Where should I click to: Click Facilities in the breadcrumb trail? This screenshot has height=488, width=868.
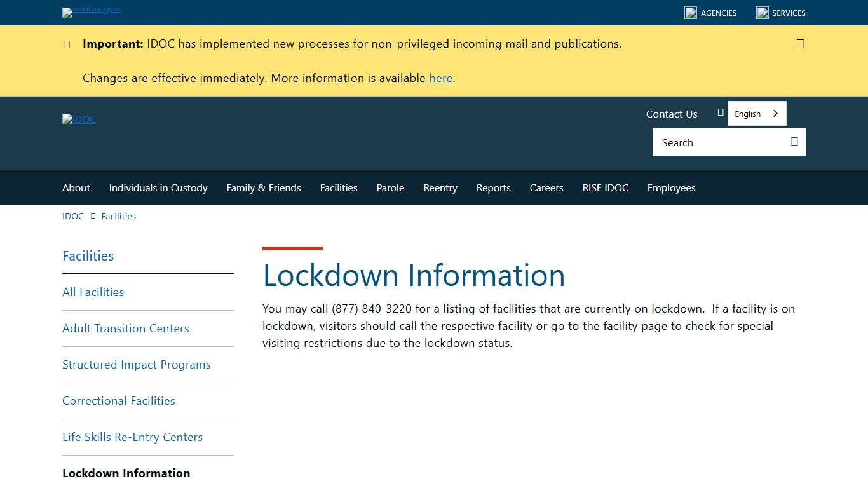click(x=118, y=216)
